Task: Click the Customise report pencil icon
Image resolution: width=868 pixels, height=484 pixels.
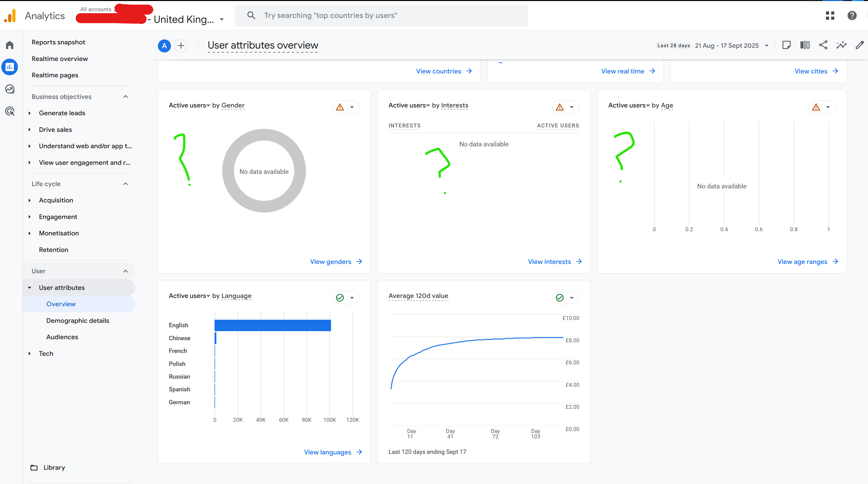Action: (x=860, y=45)
